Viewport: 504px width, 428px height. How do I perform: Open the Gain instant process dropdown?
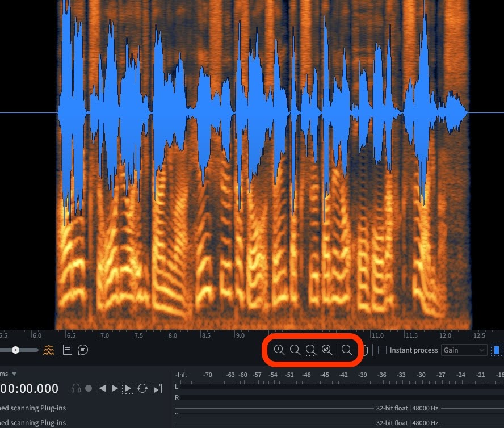[x=464, y=350]
